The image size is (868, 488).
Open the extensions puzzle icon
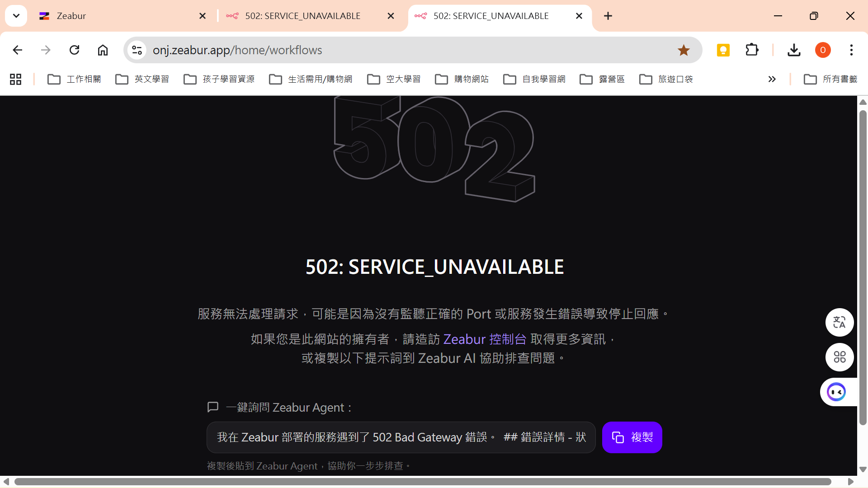pyautogui.click(x=752, y=50)
